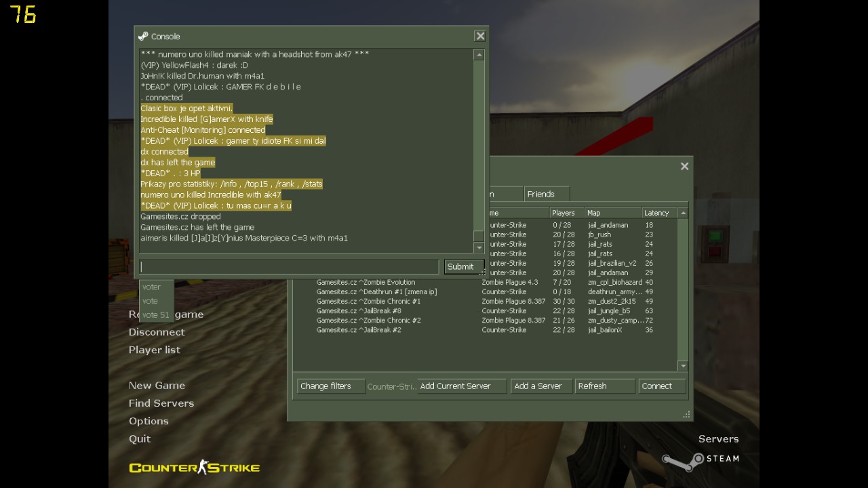This screenshot has width=868, height=488.
Task: Click console line 'Gamesites.cz dropped'
Action: (x=180, y=217)
